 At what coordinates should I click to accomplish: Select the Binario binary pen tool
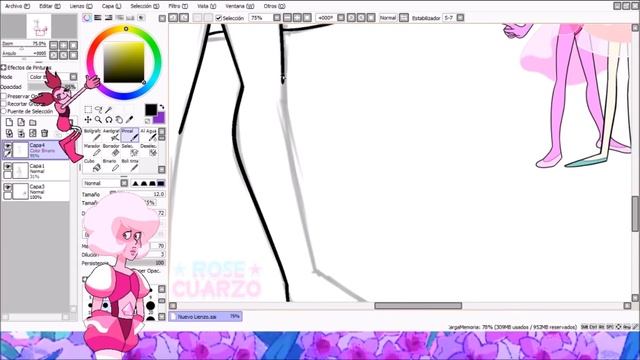click(111, 165)
